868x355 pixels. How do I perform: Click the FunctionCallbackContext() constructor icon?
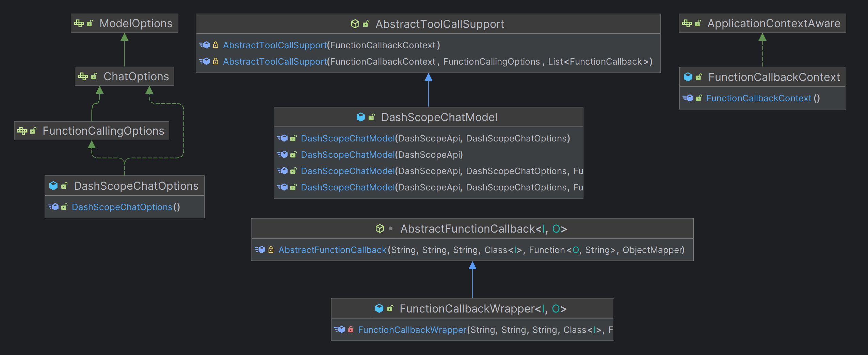tap(688, 98)
